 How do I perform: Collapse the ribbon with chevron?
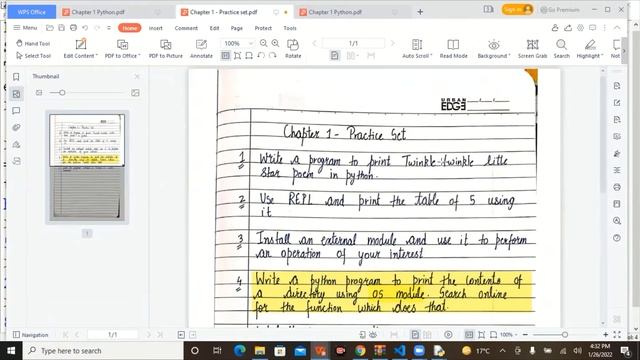[x=617, y=28]
